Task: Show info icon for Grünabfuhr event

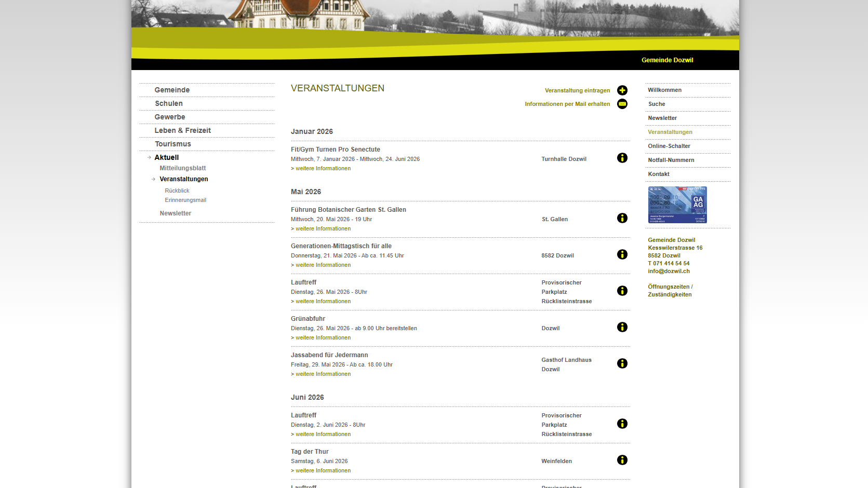Action: pos(622,327)
